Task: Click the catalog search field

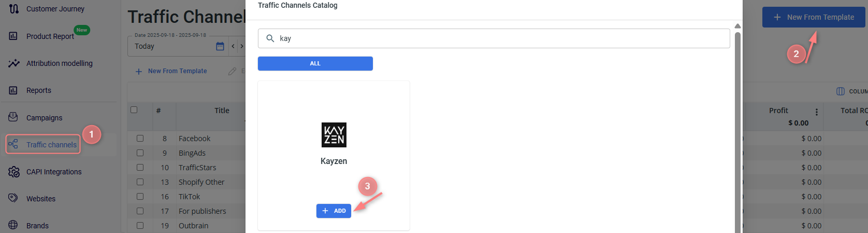Action: (x=494, y=38)
